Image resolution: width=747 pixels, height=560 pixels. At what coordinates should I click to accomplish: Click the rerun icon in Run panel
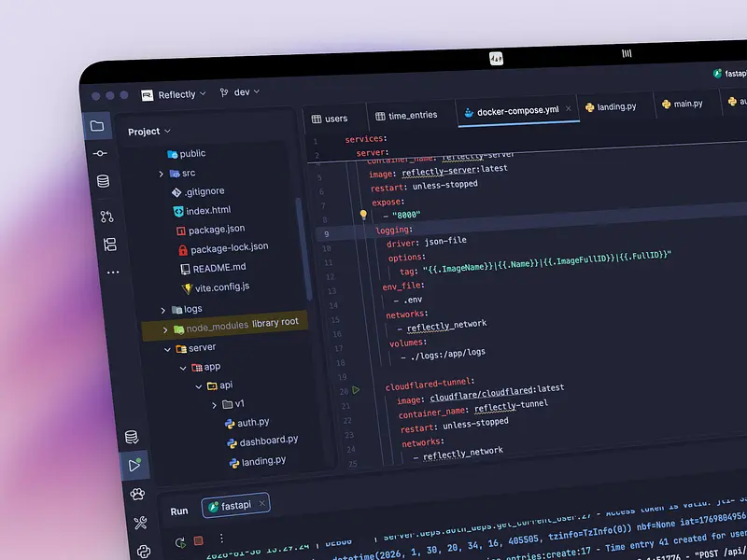179,541
